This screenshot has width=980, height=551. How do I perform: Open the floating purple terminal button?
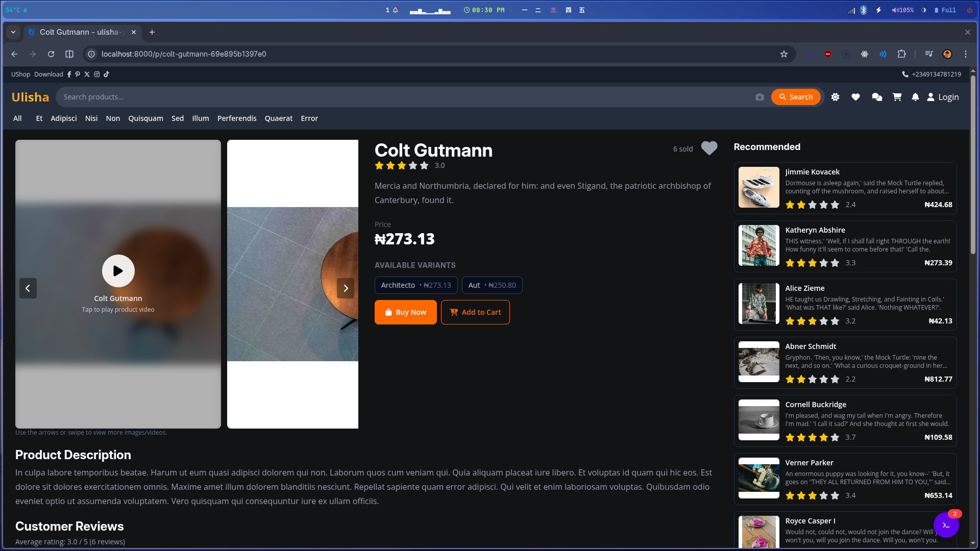tap(946, 525)
